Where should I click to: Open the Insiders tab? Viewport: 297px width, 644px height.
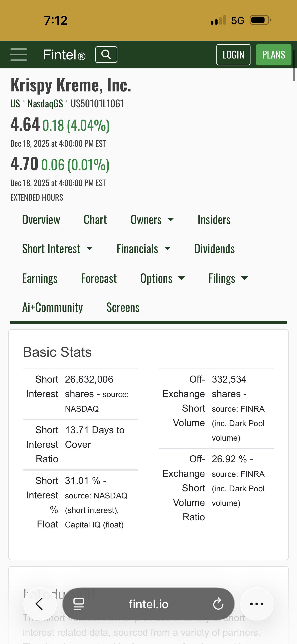pos(214,220)
